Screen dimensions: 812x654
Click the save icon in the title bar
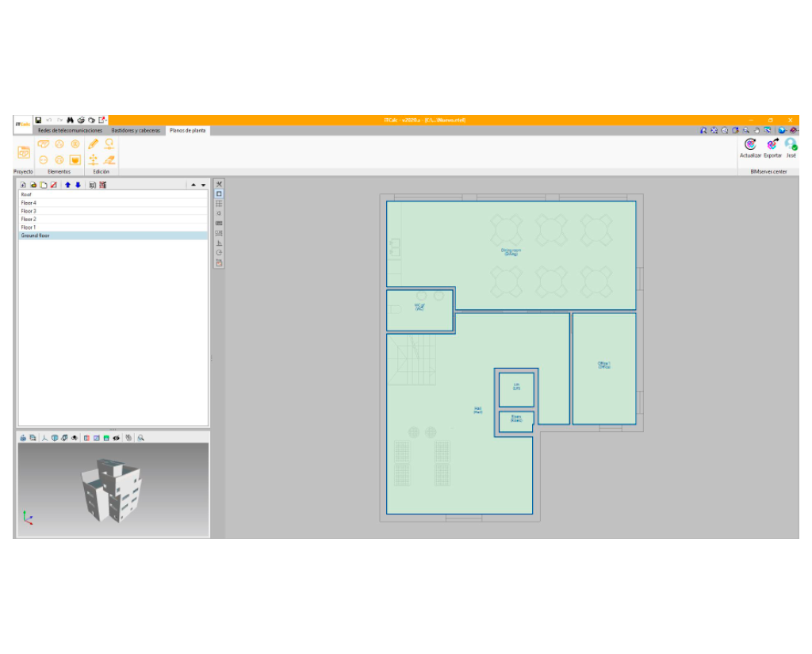click(x=38, y=120)
